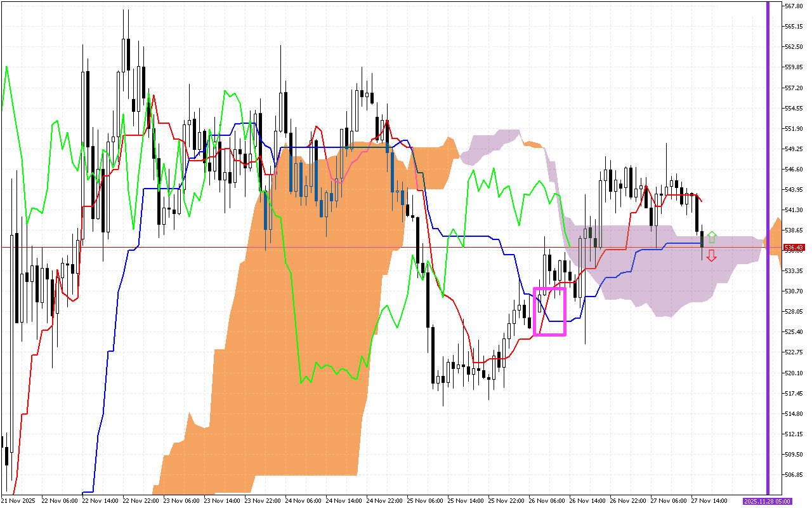Click the red down arrow signal
This screenshot has height=508, width=812.
[712, 255]
